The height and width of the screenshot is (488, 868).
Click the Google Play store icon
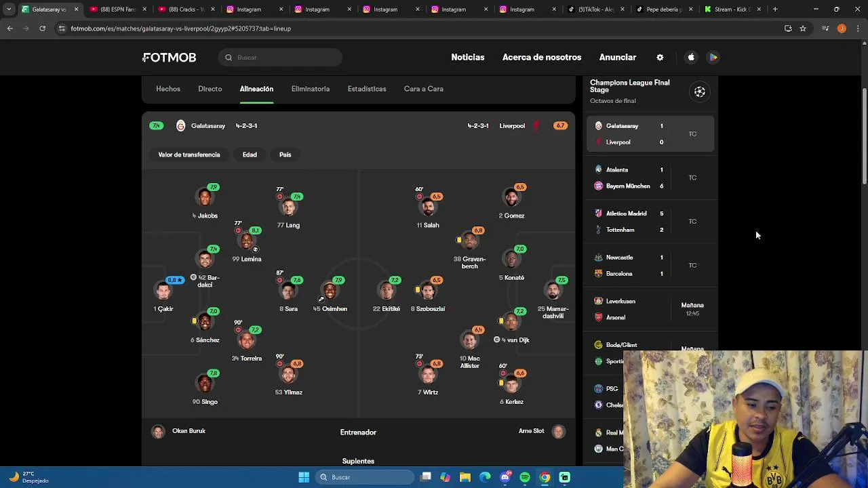pyautogui.click(x=713, y=58)
